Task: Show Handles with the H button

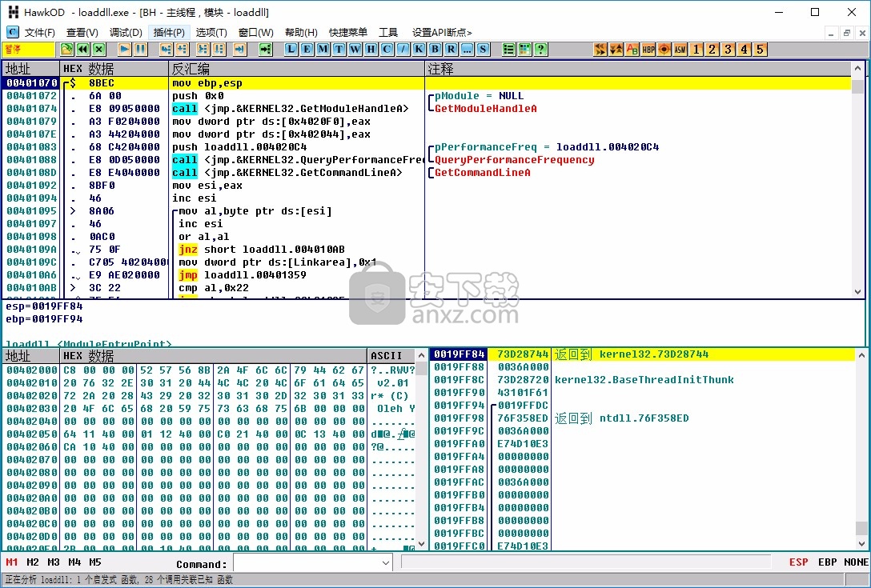Action: 371,50
